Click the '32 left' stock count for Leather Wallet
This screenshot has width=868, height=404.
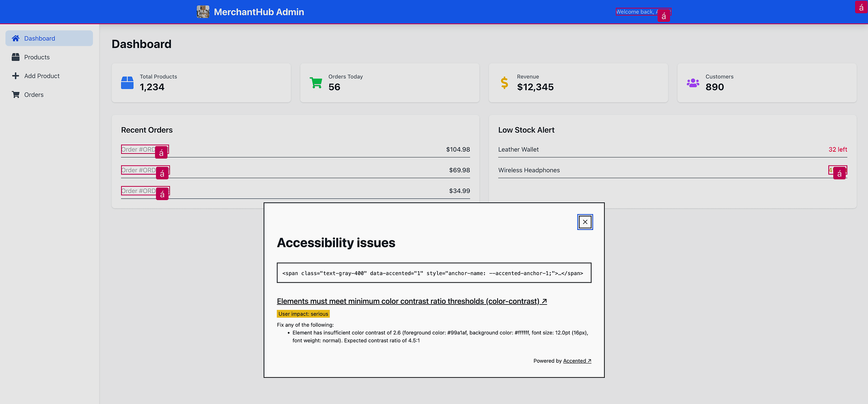pyautogui.click(x=838, y=149)
